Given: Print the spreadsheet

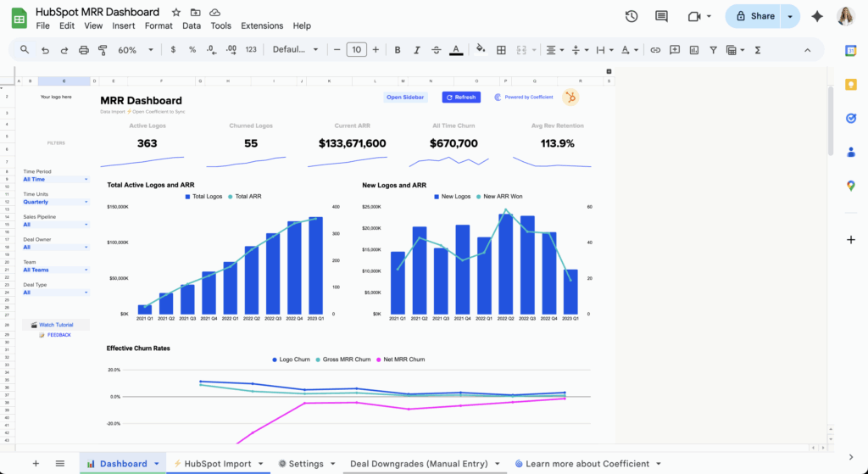Looking at the screenshot, I should coord(84,50).
